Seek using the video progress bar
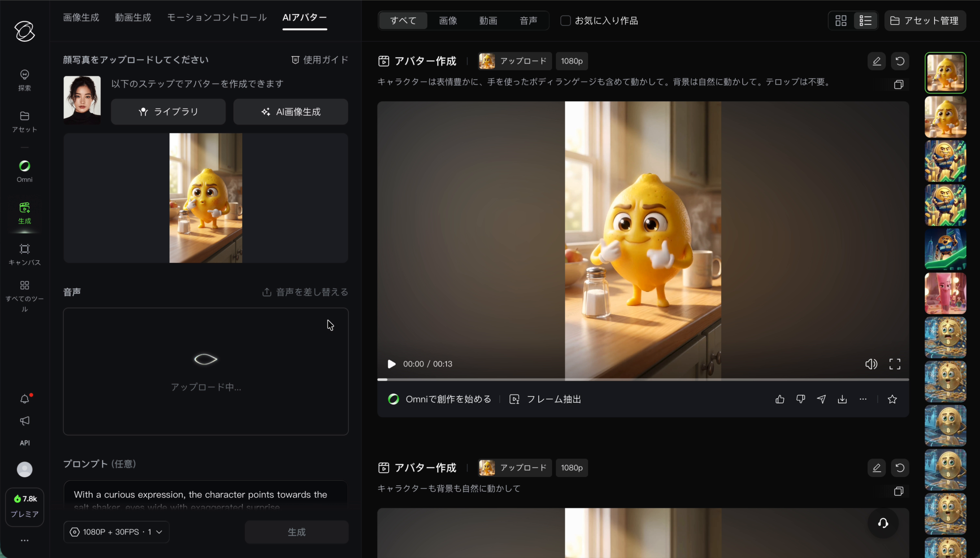980x558 pixels. [x=643, y=380]
